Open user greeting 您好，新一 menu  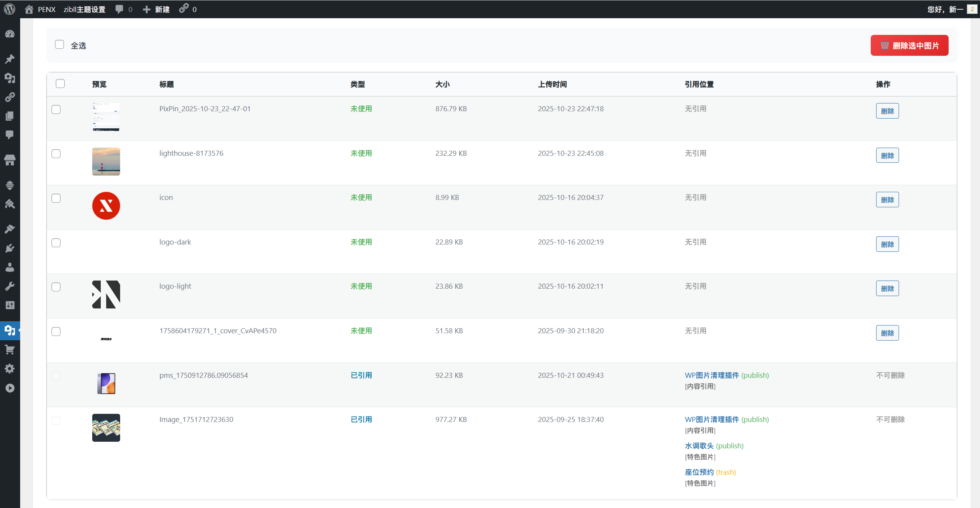coord(945,9)
